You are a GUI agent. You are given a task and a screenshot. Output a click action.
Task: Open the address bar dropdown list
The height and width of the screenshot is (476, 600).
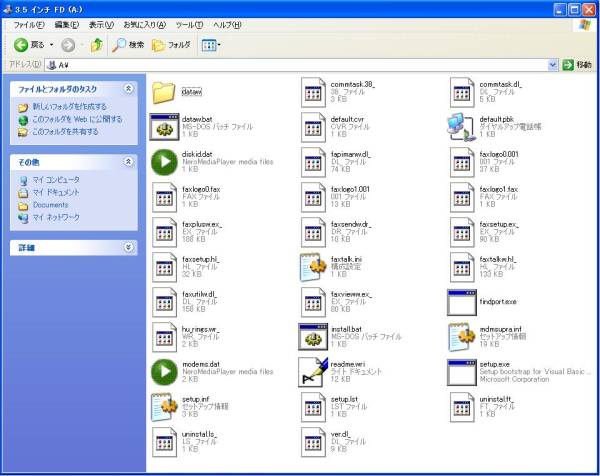553,65
